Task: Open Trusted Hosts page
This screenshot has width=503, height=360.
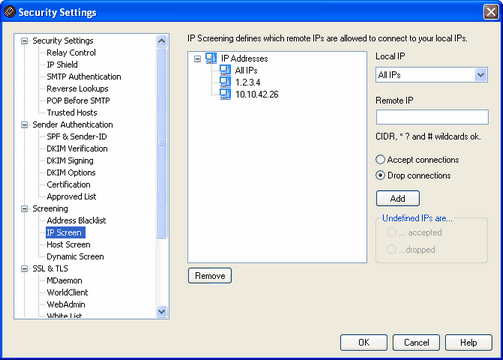Action: (72, 113)
